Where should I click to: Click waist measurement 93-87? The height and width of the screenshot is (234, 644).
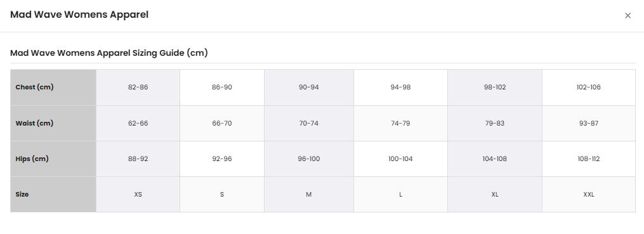[589, 123]
